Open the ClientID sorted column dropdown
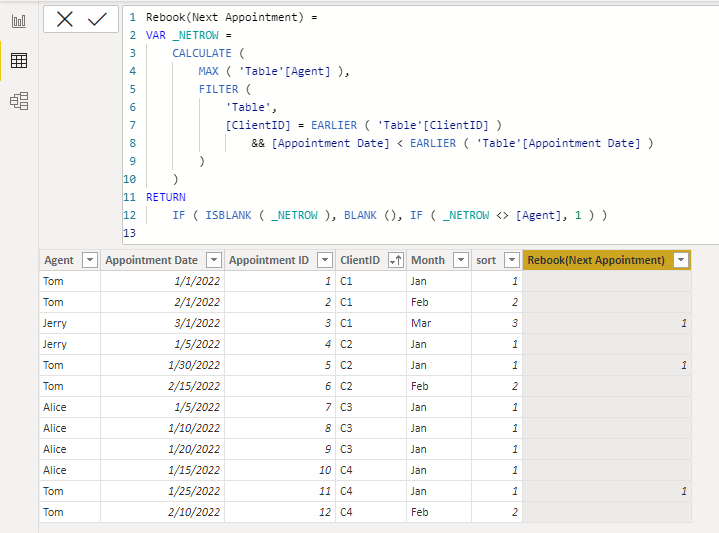719x533 pixels. [395, 260]
